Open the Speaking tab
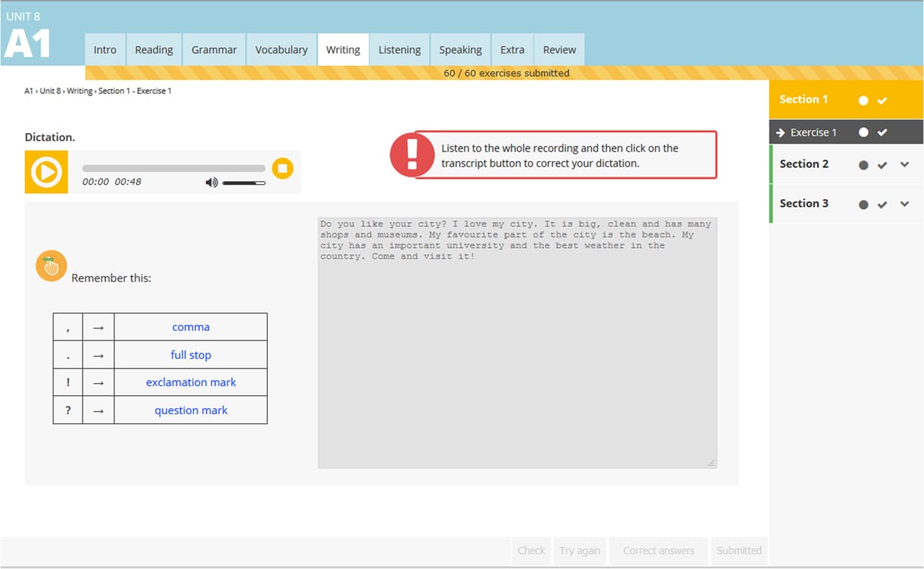 coord(461,50)
